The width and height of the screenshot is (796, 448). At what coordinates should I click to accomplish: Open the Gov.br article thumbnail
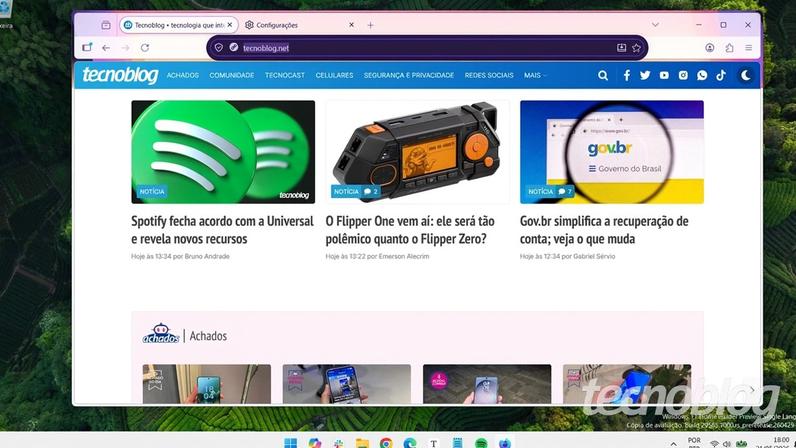[612, 152]
